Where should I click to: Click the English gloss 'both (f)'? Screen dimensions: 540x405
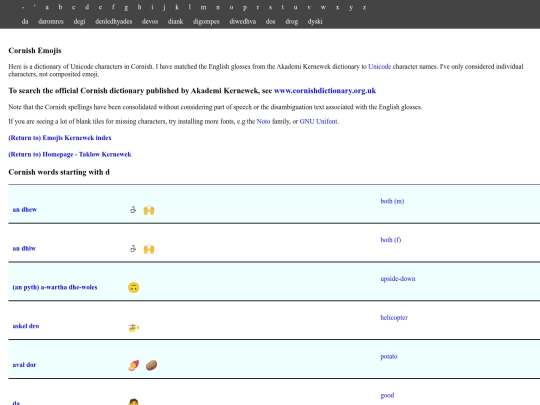[391, 240]
